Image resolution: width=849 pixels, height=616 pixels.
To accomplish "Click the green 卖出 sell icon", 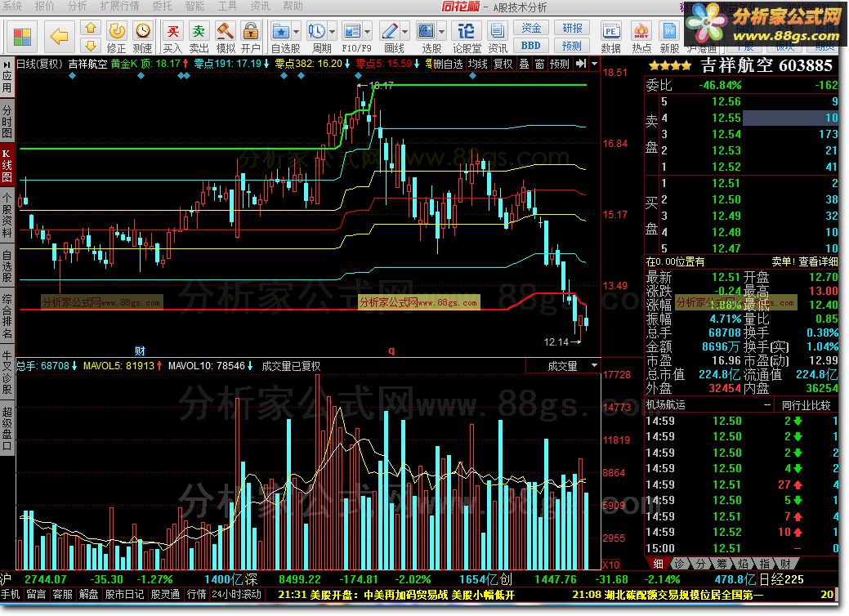I will click(199, 37).
